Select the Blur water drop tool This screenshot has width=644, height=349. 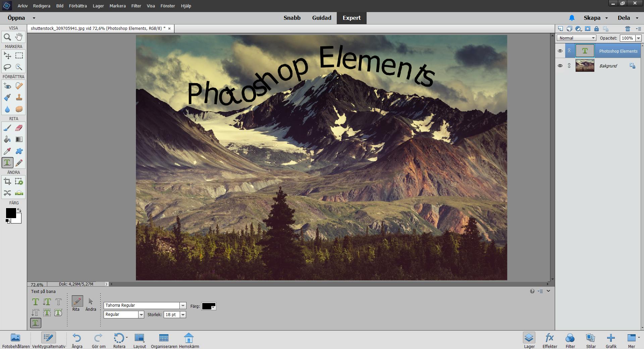point(7,109)
